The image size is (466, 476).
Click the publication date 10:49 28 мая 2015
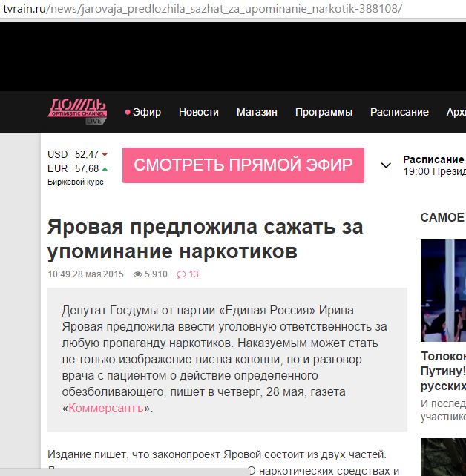(85, 274)
